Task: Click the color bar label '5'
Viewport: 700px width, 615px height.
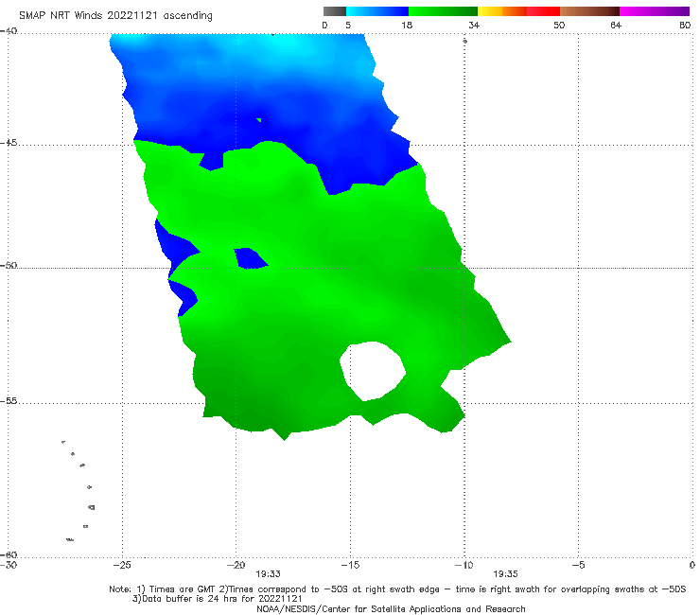Action: pyautogui.click(x=348, y=25)
